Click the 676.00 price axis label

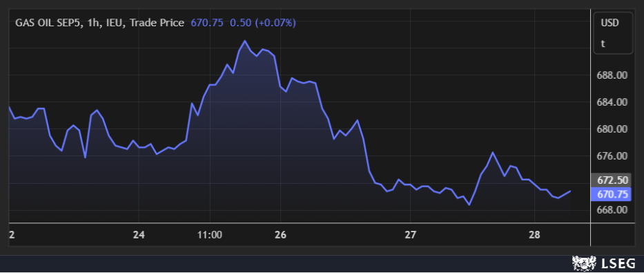[612, 156]
